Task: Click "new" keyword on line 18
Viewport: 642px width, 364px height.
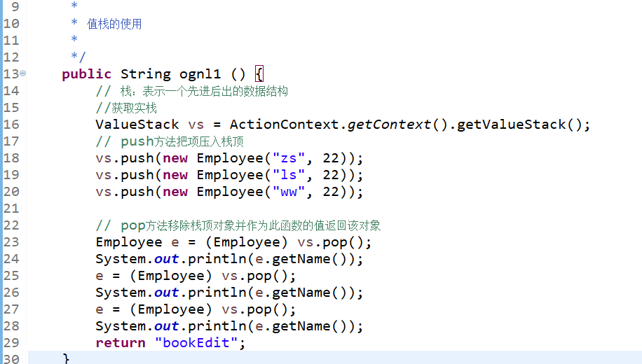Action: (175, 158)
